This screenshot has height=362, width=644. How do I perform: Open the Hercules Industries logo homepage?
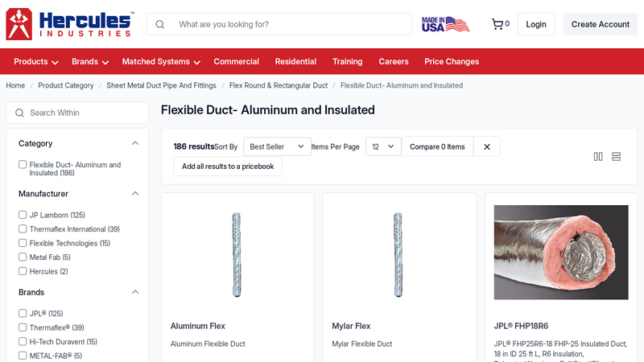coord(70,24)
